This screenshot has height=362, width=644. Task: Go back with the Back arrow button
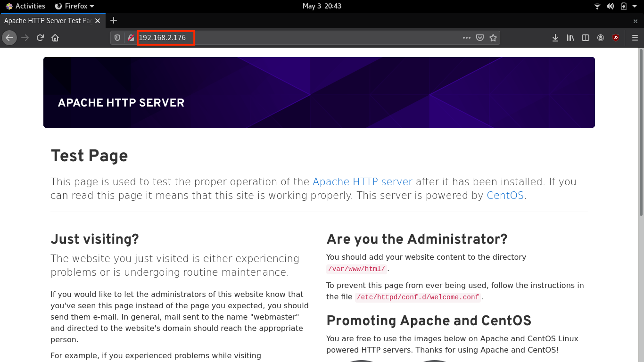point(9,38)
